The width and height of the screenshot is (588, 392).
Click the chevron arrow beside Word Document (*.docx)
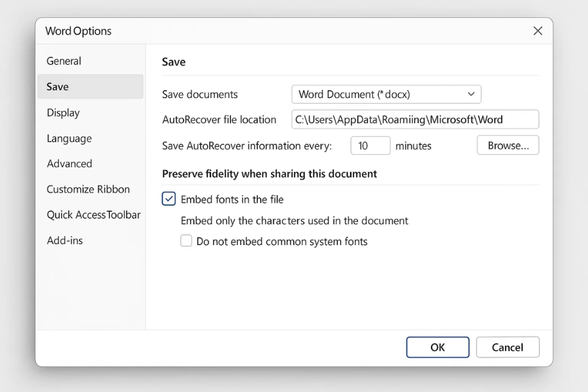tap(470, 94)
